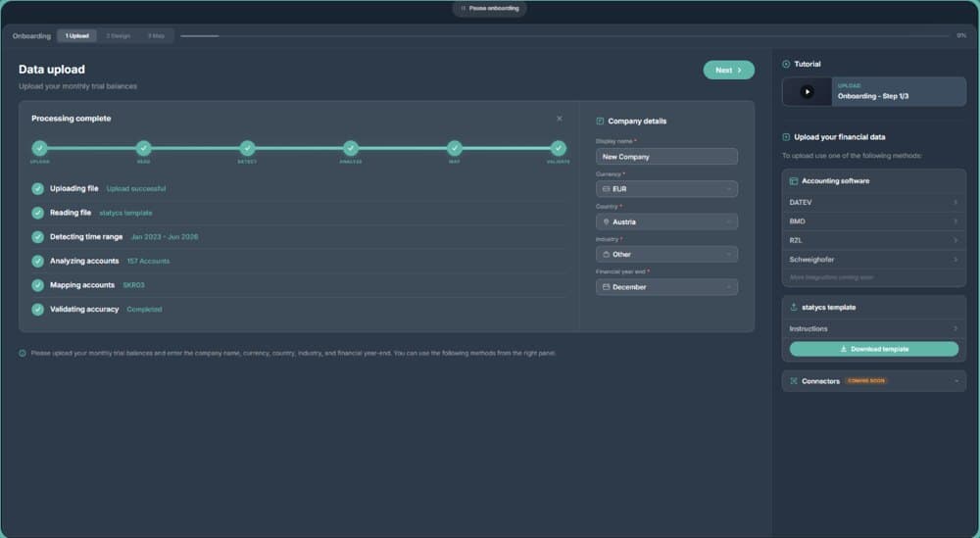Viewport: 980px width, 538px height.
Task: Click the statycs template upload icon
Action: click(794, 308)
